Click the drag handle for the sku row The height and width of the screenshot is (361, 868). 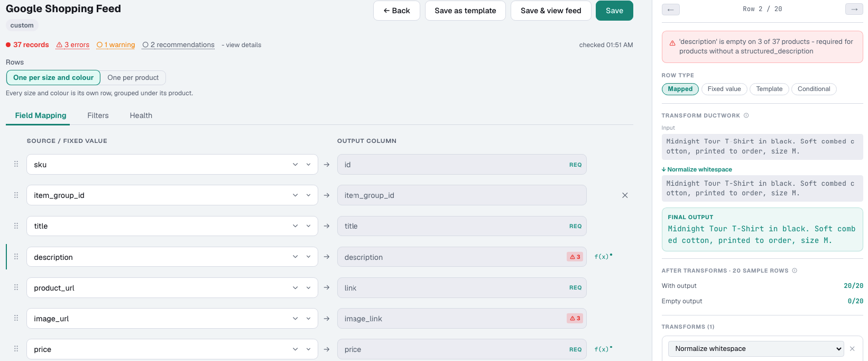pyautogui.click(x=16, y=164)
